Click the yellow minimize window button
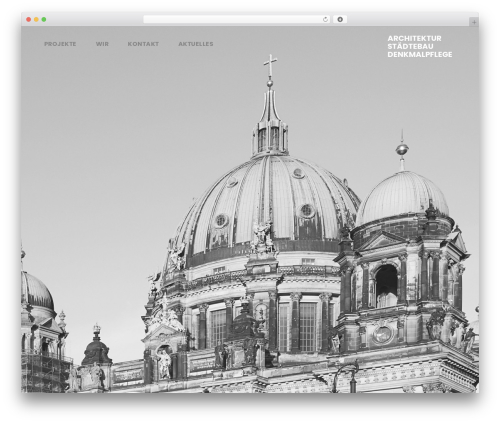500x423 pixels. tap(36, 20)
